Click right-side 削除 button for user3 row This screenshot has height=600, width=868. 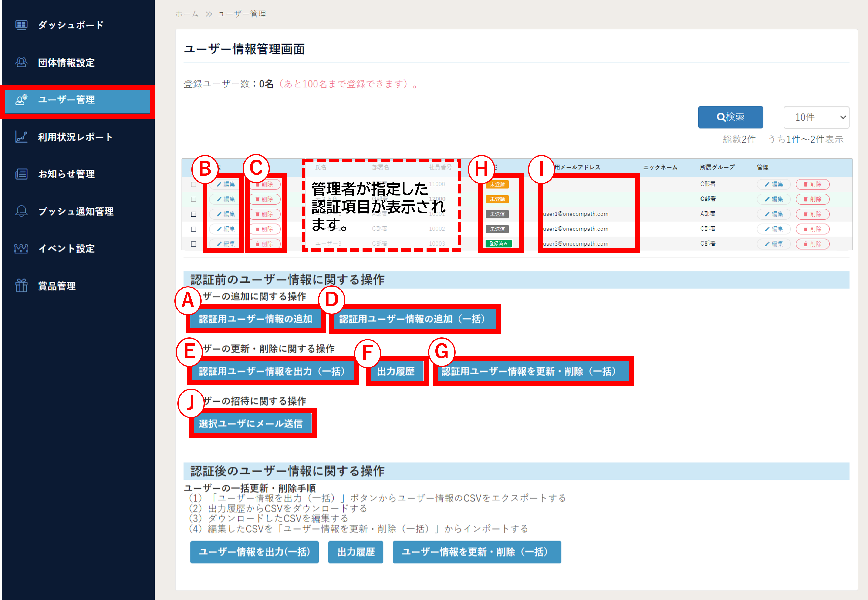click(812, 244)
